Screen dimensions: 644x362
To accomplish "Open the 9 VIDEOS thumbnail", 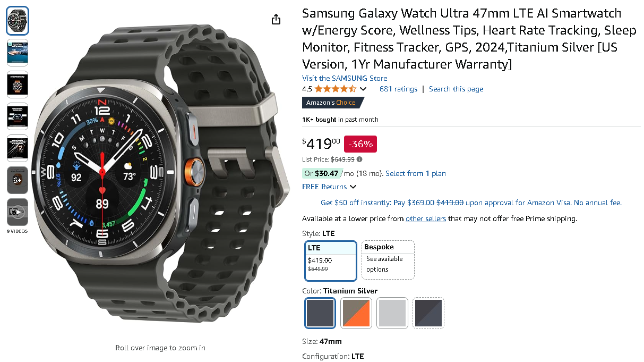I will [x=18, y=213].
